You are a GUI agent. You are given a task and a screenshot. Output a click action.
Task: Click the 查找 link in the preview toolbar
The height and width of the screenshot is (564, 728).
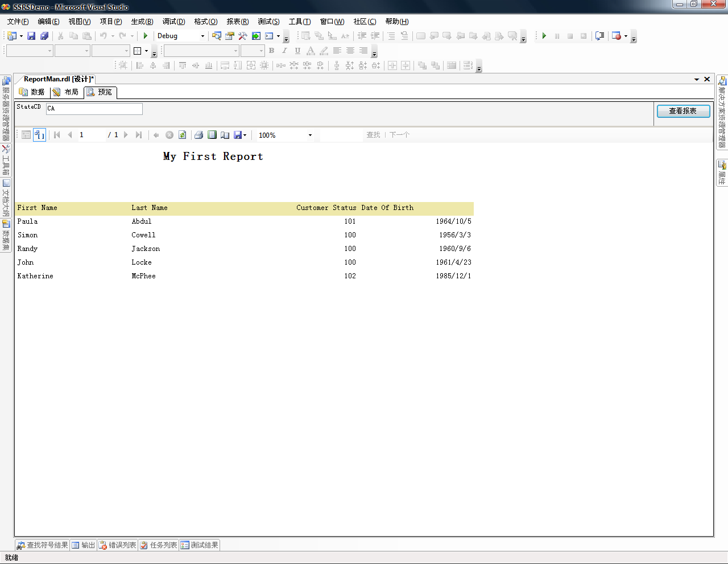tap(373, 135)
